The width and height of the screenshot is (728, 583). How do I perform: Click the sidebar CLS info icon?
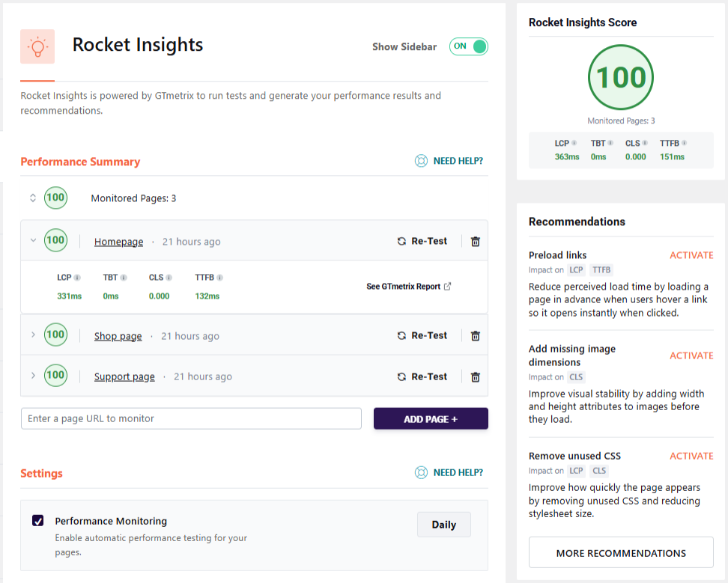click(645, 143)
